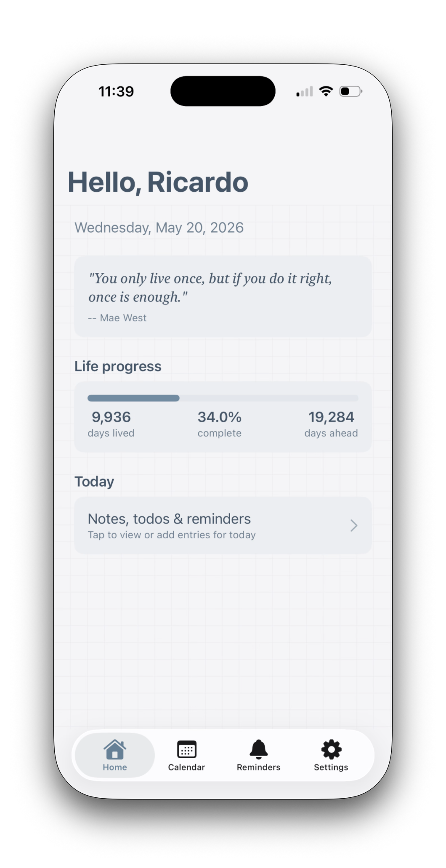Tap the Reminders bell icon
The image size is (446, 868).
point(258,749)
